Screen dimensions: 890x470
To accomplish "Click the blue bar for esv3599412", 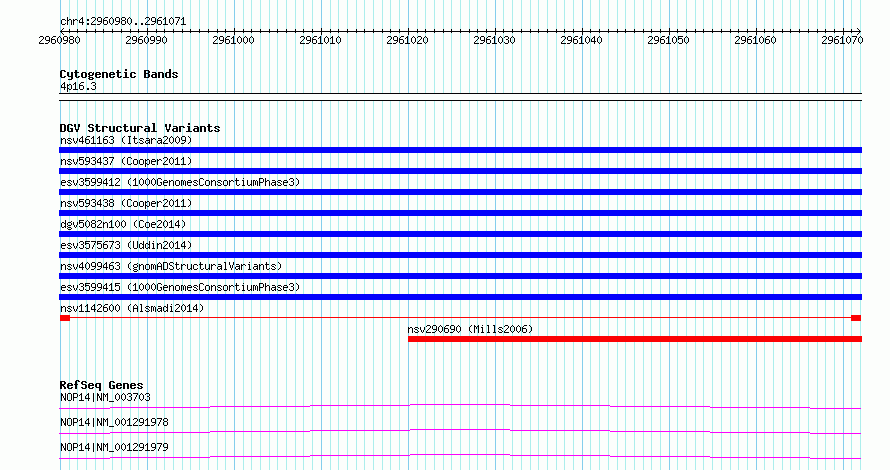I will click(460, 192).
